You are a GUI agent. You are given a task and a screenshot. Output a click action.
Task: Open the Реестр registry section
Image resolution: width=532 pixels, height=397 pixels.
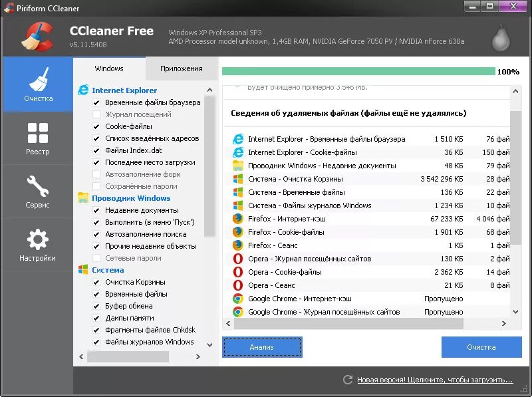pyautogui.click(x=38, y=139)
